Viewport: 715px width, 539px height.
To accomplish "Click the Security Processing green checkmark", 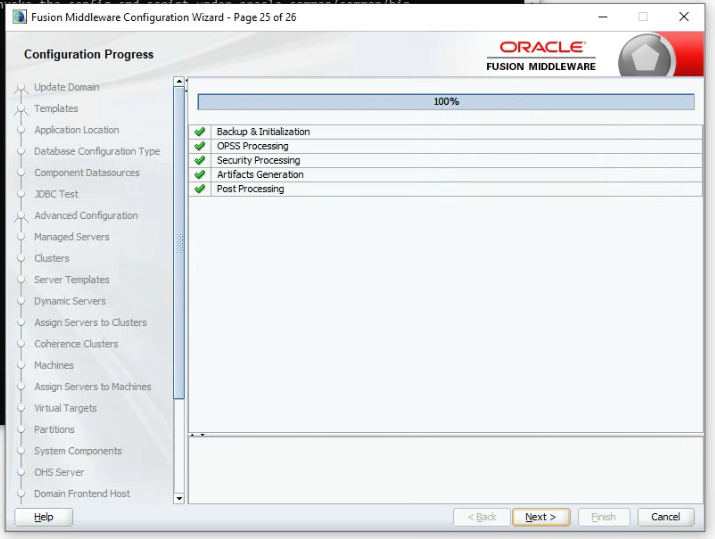I will tap(200, 160).
